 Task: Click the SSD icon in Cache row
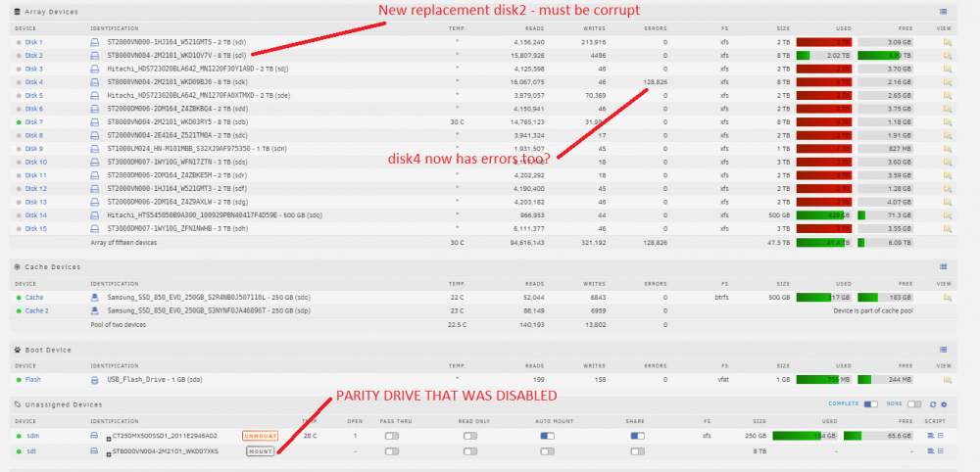[x=95, y=297]
